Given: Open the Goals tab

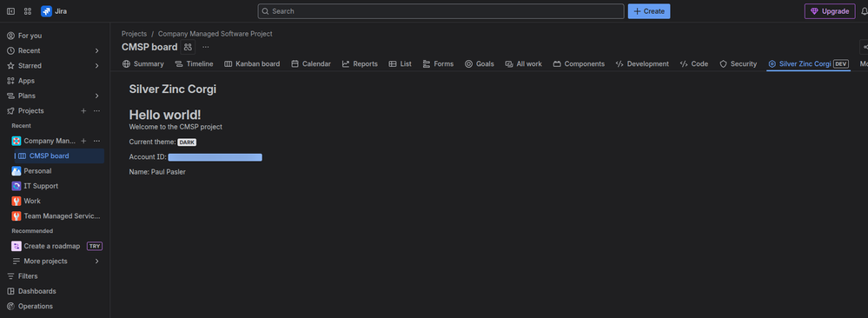Looking at the screenshot, I should [x=480, y=63].
